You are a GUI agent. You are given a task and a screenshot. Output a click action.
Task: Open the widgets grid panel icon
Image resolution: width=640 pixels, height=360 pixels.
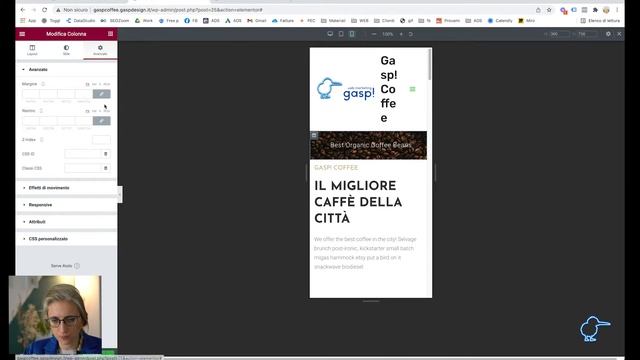pyautogui.click(x=110, y=34)
